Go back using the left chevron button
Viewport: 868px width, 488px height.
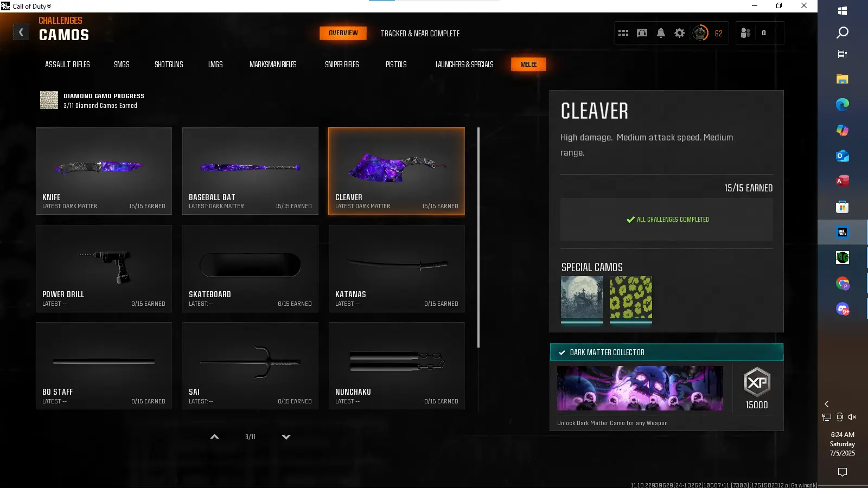[21, 33]
